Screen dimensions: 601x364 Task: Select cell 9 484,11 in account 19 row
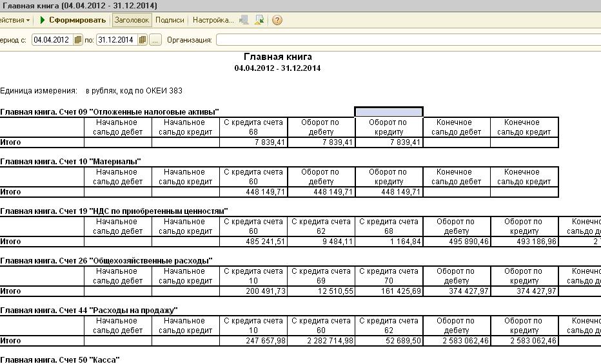(x=321, y=242)
